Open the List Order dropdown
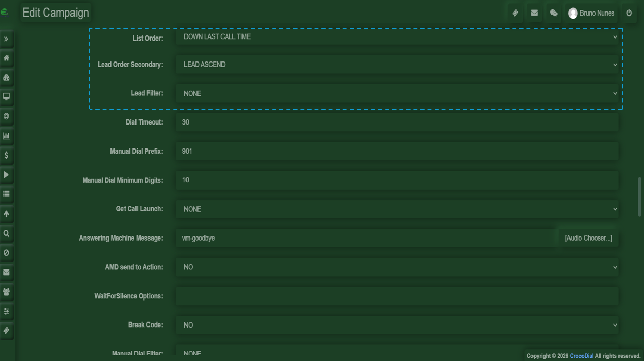Viewport: 644px width, 361px height. pyautogui.click(x=397, y=37)
